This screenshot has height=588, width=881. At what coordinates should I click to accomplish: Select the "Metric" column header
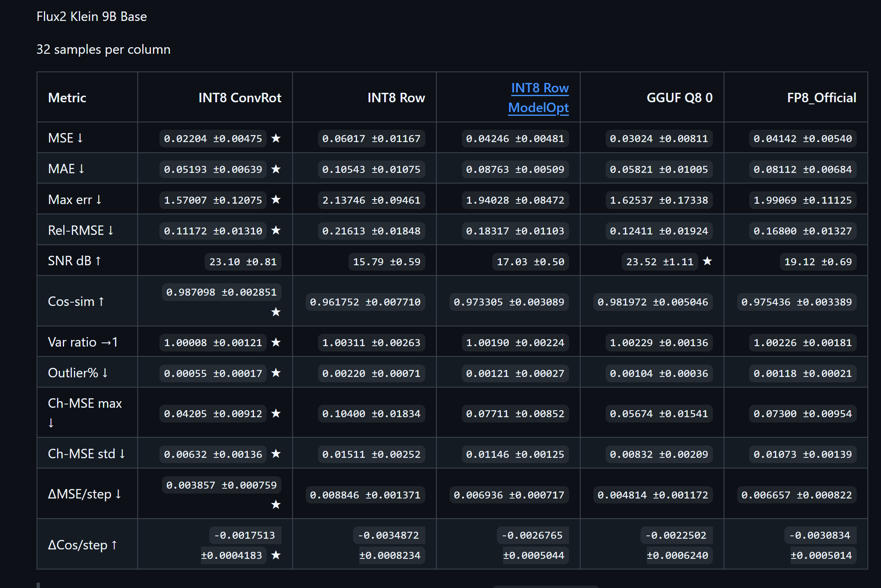[x=67, y=98]
